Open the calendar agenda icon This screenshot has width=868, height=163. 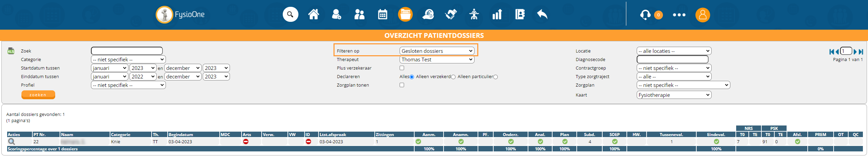(383, 15)
